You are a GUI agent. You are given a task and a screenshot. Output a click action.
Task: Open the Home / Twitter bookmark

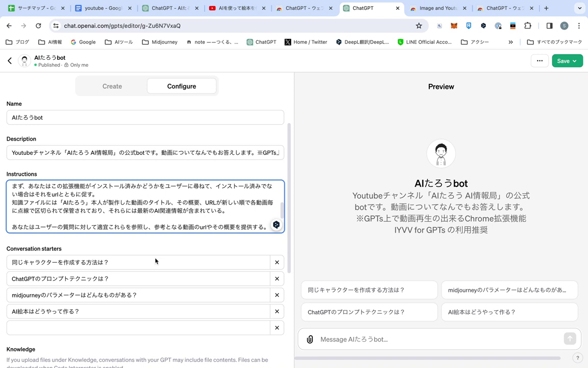point(306,42)
